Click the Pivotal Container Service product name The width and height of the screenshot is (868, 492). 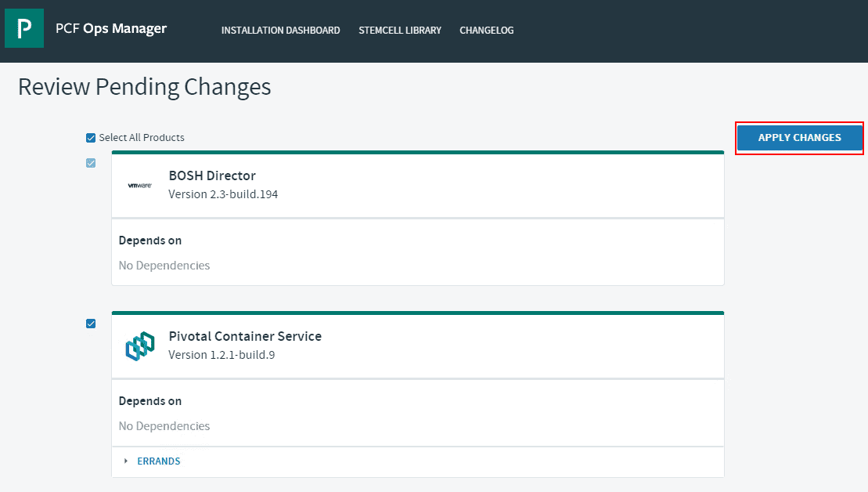pyautogui.click(x=245, y=336)
